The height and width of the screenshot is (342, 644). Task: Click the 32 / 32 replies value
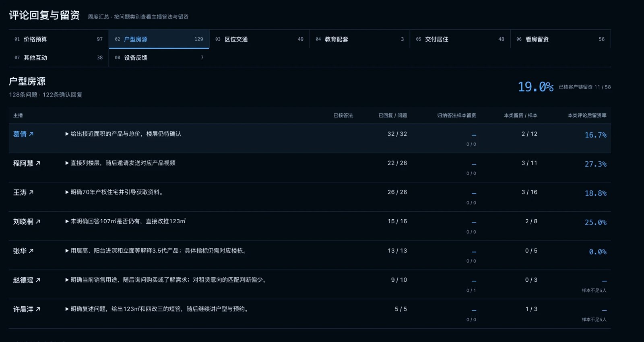[397, 134]
